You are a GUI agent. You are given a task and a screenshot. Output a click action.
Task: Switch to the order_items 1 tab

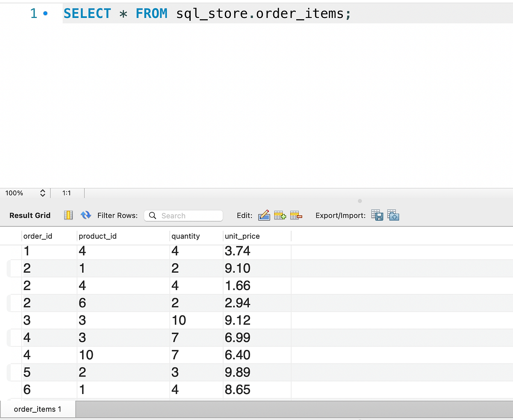(38, 409)
